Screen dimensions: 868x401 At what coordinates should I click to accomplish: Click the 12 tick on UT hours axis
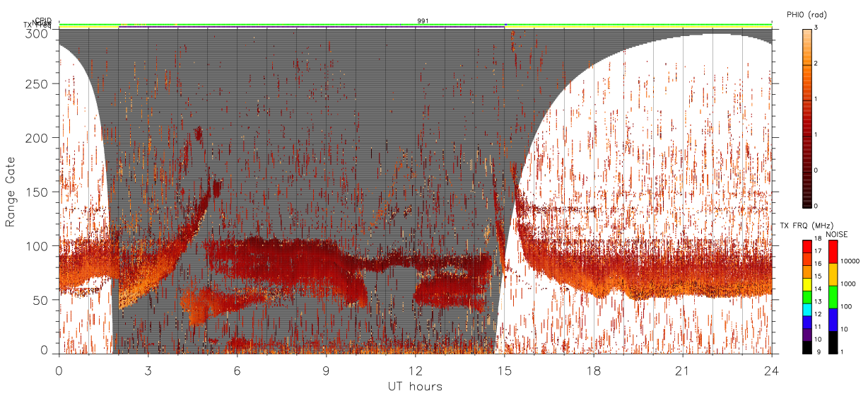click(416, 371)
